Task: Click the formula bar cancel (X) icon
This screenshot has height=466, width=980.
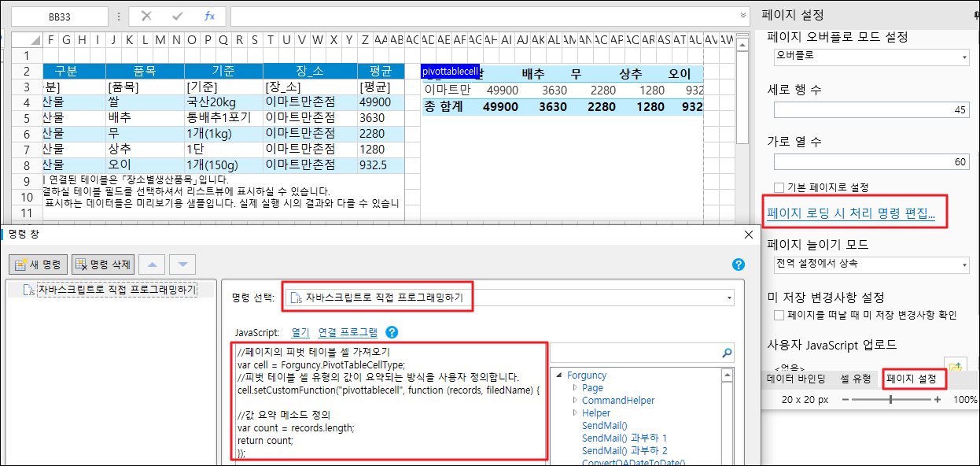Action: click(146, 16)
